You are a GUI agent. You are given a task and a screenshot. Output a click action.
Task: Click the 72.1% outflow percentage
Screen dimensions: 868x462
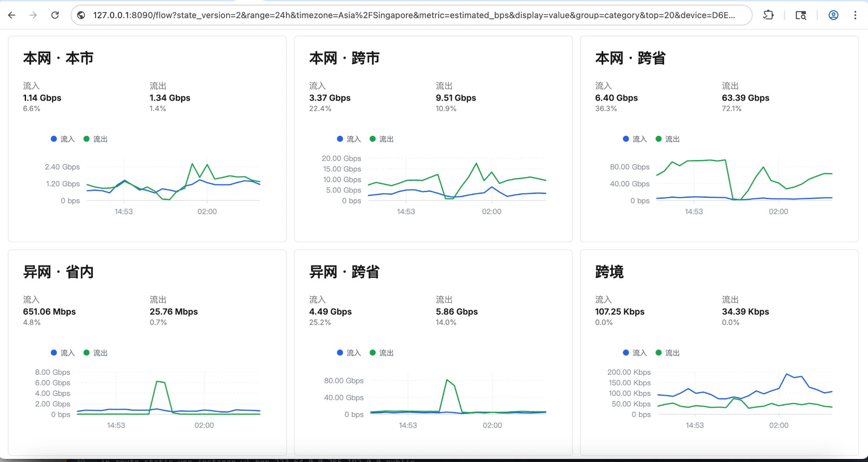point(731,109)
